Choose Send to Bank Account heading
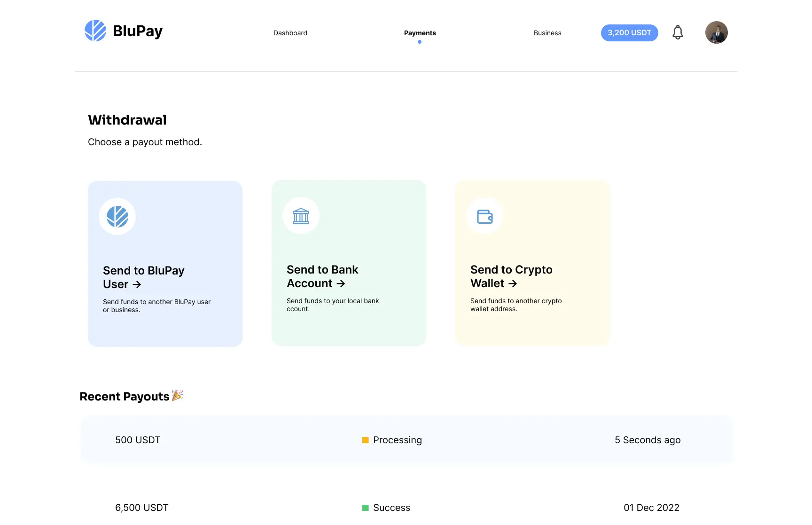This screenshot has width=812, height=525. [x=322, y=276]
